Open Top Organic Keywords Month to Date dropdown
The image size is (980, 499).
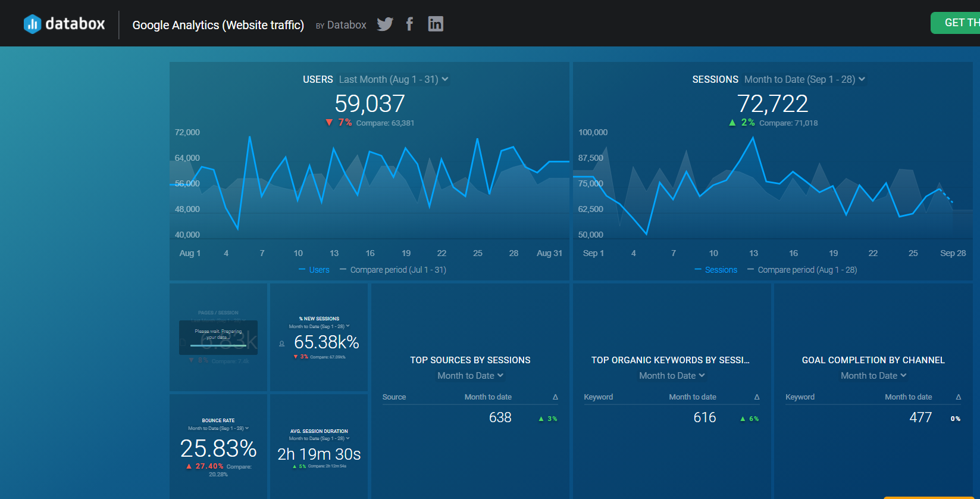coord(672,376)
